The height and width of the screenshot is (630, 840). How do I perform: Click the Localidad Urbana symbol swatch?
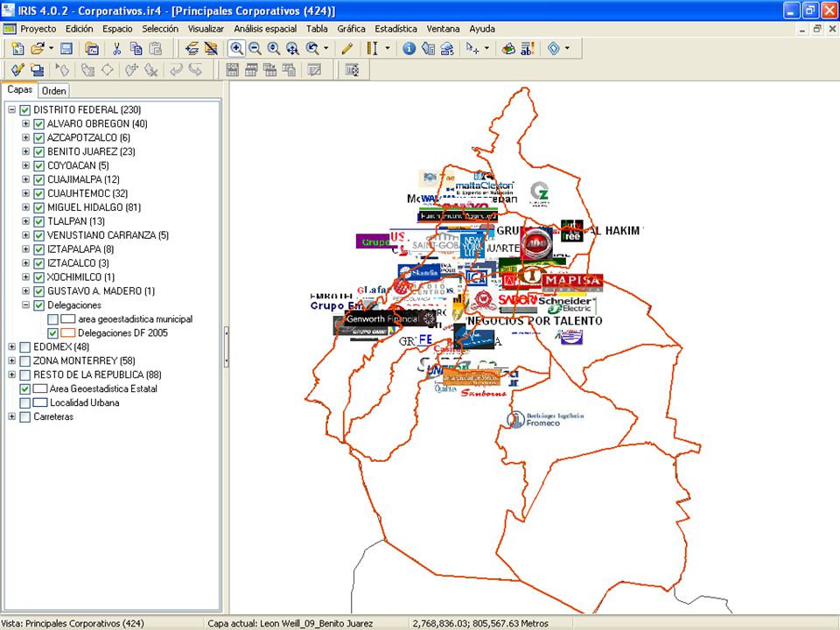coord(40,402)
